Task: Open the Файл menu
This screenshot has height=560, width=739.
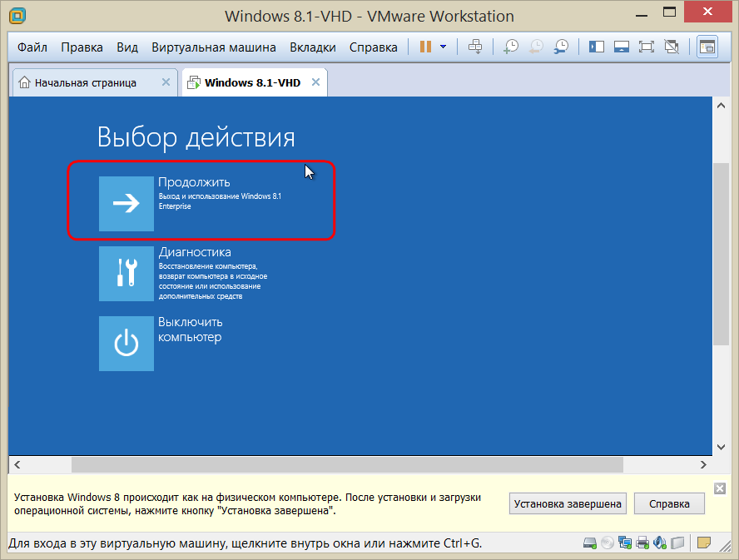Action: pos(32,47)
